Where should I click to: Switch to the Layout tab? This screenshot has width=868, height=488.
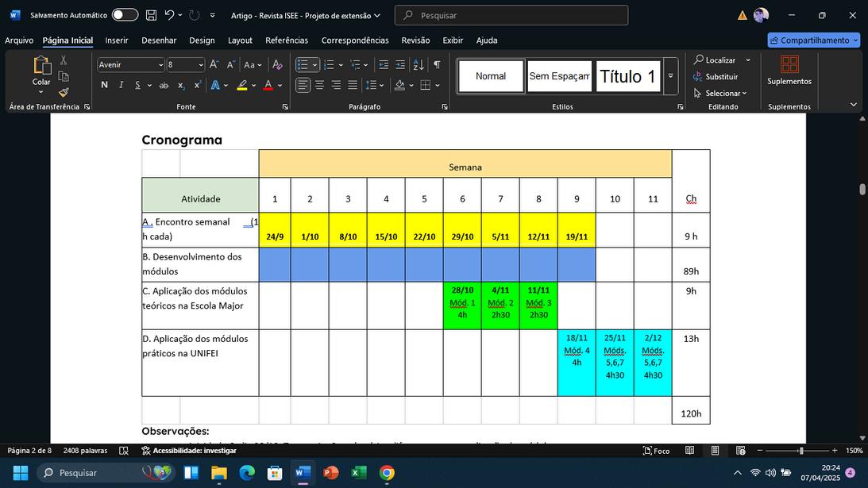click(240, 40)
